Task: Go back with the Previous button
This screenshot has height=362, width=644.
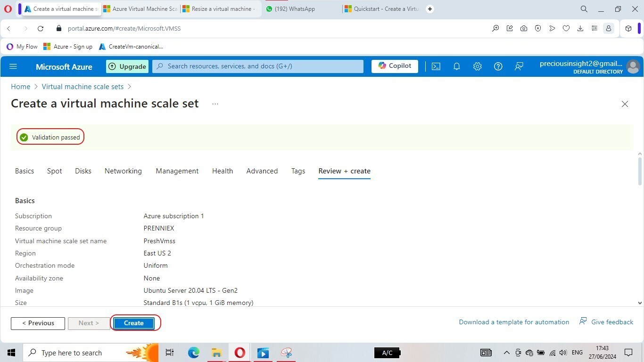Action: [x=38, y=323]
